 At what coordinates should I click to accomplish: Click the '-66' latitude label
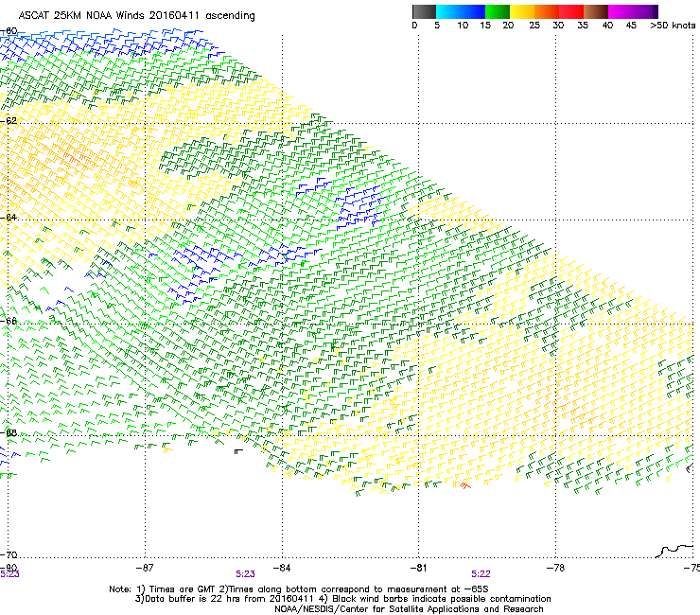pyautogui.click(x=9, y=321)
